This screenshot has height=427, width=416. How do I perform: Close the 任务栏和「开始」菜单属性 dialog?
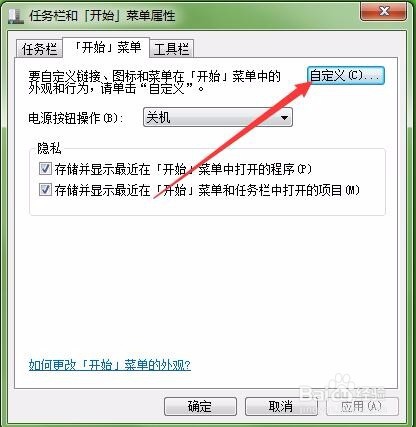(383, 12)
